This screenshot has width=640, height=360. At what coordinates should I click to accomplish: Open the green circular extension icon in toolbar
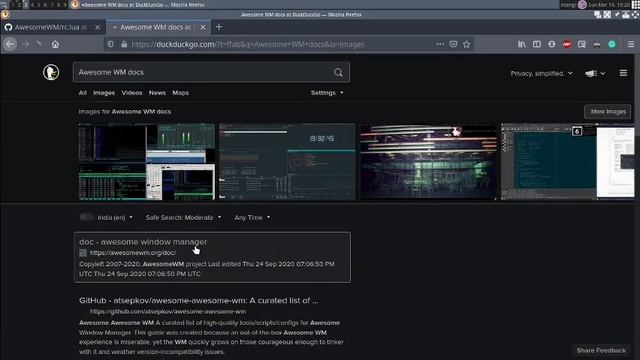612,44
